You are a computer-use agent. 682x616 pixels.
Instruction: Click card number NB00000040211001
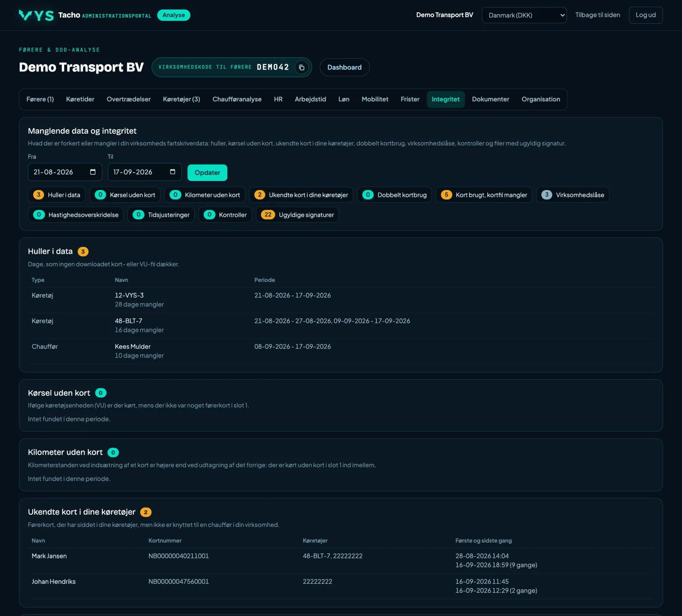tap(179, 556)
